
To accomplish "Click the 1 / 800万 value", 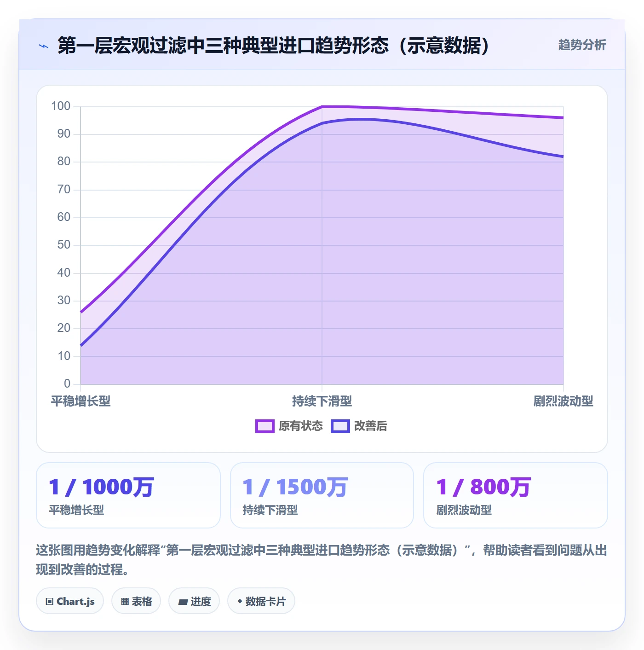I will click(483, 487).
